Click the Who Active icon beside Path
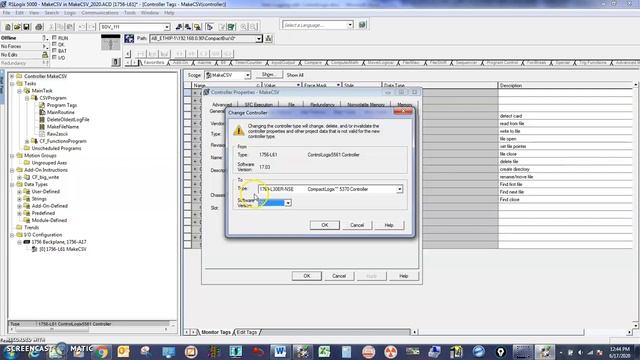640x360 pixels. pyautogui.click(x=129, y=38)
